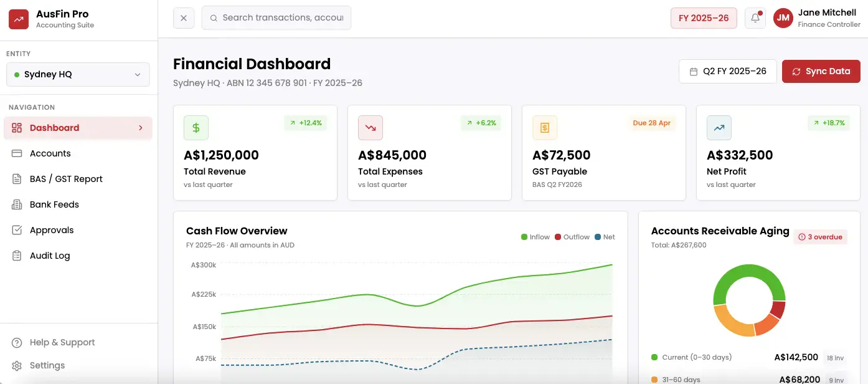Click the Help question mark icon
The height and width of the screenshot is (384, 868).
[17, 342]
